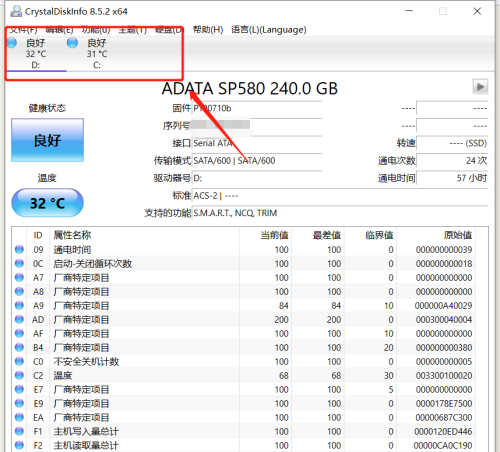Select the 不安全关机计数 attribute row
Viewport: 500px width, 452px height.
pos(245,362)
